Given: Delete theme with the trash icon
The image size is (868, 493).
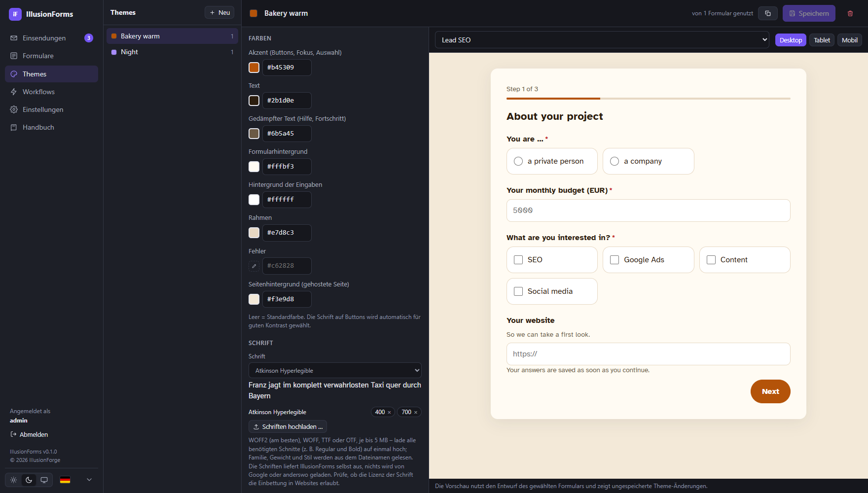Looking at the screenshot, I should click(x=850, y=13).
